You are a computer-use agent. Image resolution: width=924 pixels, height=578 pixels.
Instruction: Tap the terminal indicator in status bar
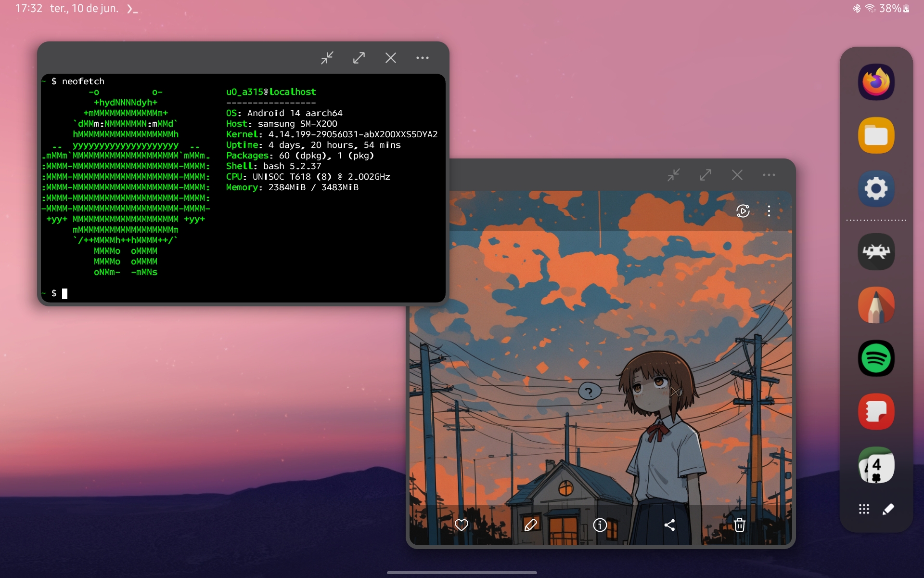132,9
